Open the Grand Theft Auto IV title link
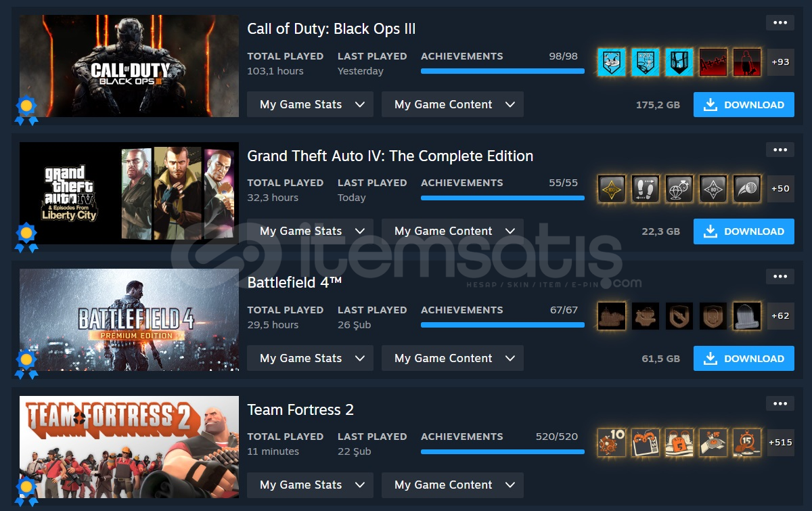Viewport: 812px width, 511px height. pos(390,156)
